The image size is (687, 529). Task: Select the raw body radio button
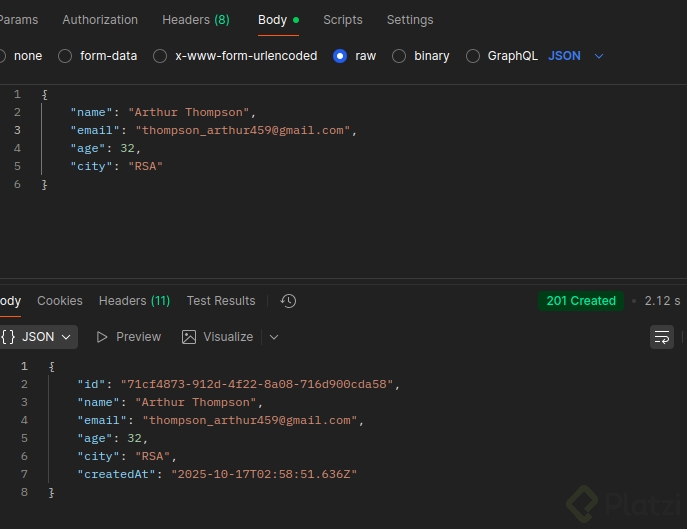tap(340, 56)
